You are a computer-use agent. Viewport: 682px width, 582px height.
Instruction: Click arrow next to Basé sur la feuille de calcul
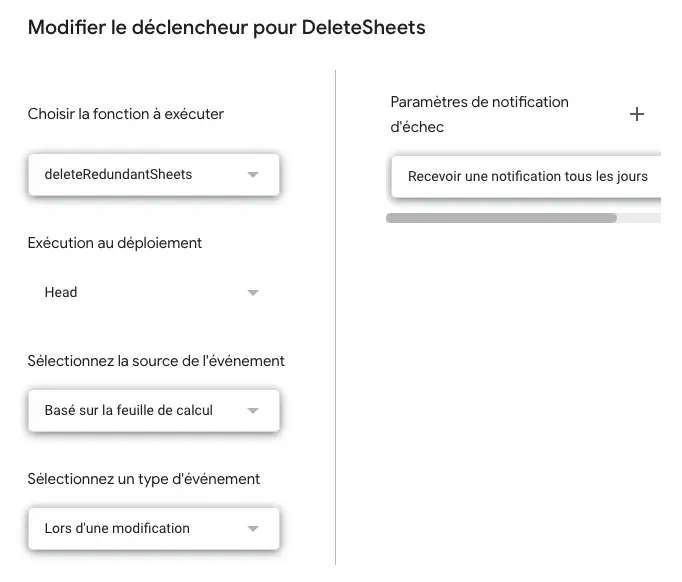pos(253,410)
